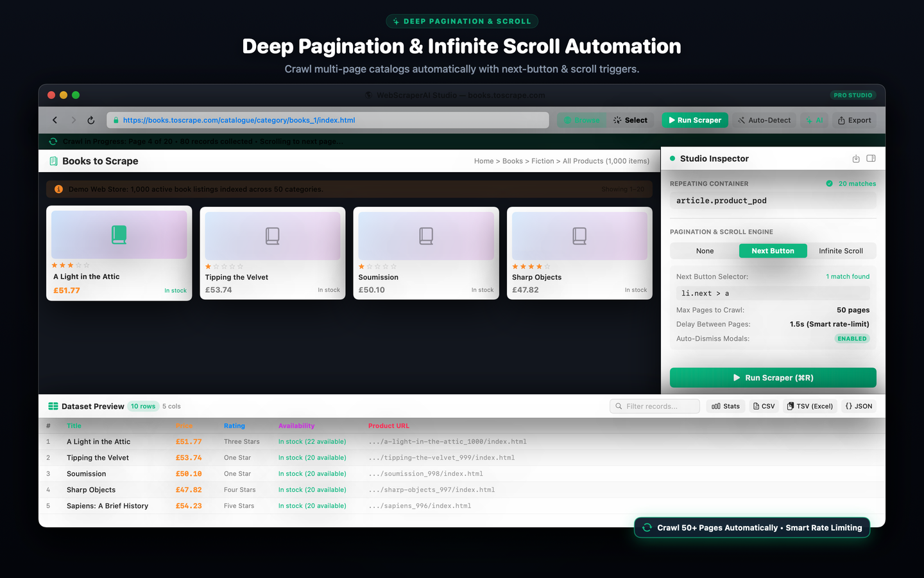Screen dimensions: 924x578
Task: Click the orange info icon in the demo store banner
Action: (x=58, y=189)
